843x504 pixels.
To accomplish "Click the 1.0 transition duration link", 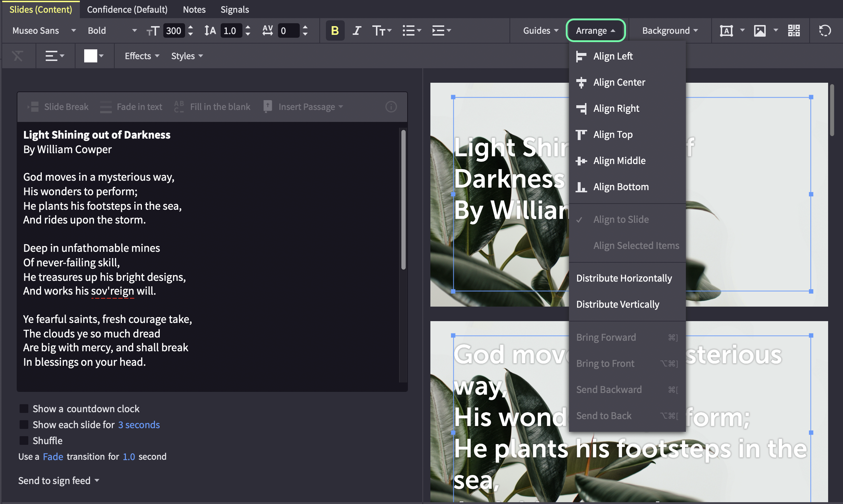I will point(129,456).
